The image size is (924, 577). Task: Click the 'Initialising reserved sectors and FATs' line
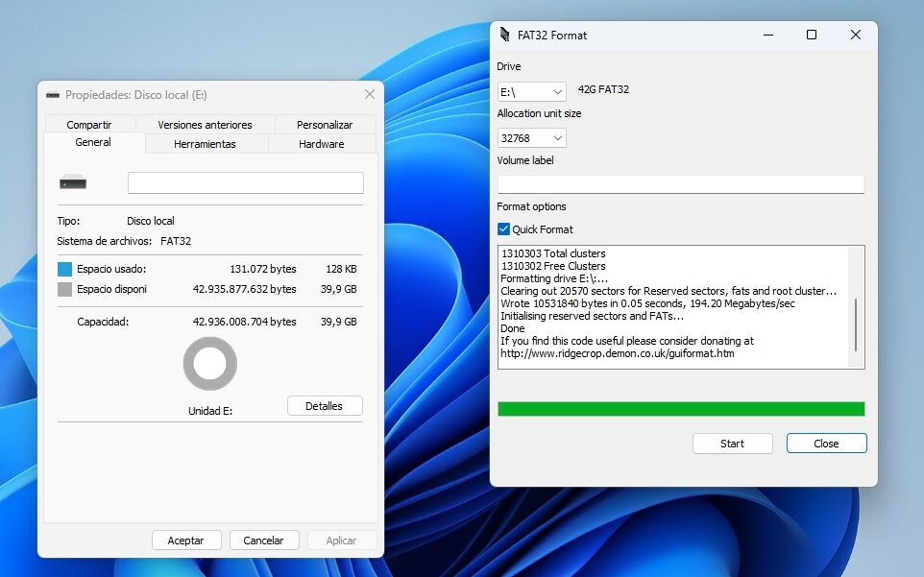[593, 316]
